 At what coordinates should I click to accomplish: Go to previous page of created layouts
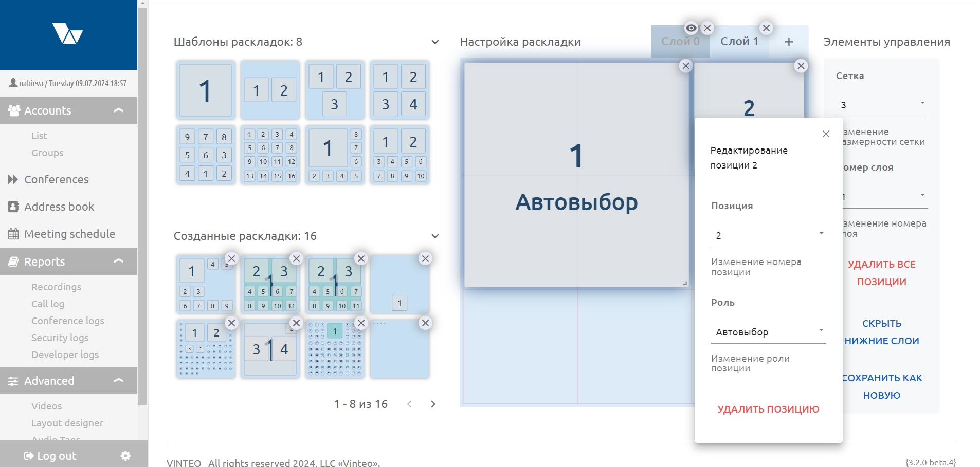409,404
